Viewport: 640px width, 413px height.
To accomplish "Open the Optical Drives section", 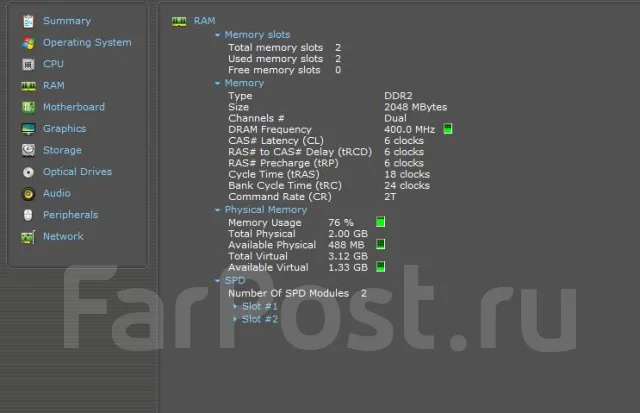I will 77,172.
